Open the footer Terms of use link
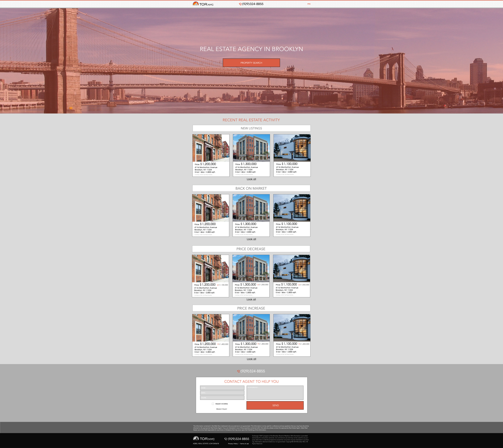This screenshot has height=448, width=503. pyautogui.click(x=244, y=444)
